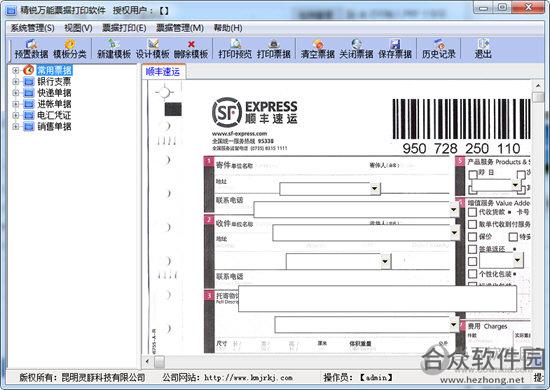Image resolution: width=550 pixels, height=390 pixels.
Task: Expand the 常用票据 tree node
Action: click(15, 70)
